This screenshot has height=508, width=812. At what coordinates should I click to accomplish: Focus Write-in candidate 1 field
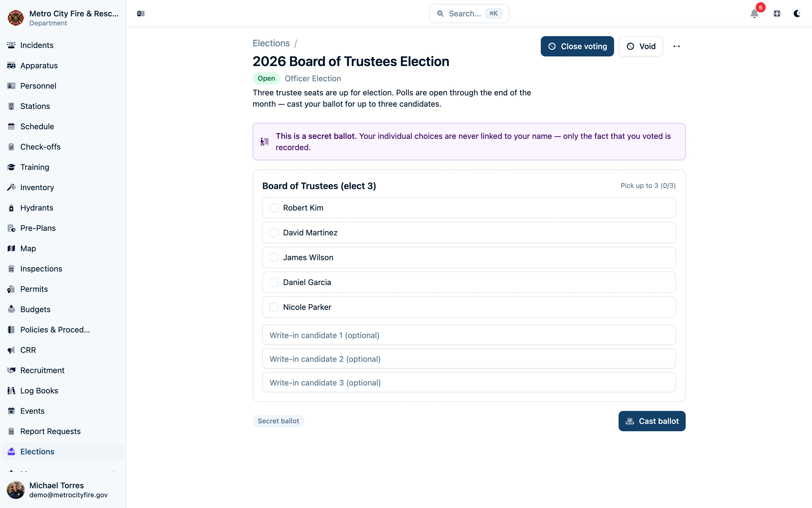[x=469, y=335]
